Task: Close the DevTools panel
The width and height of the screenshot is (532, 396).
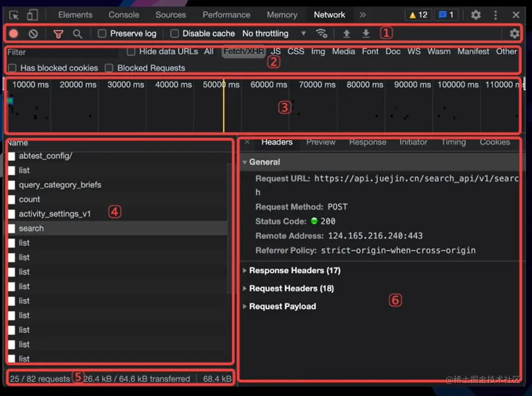Action: [516, 15]
